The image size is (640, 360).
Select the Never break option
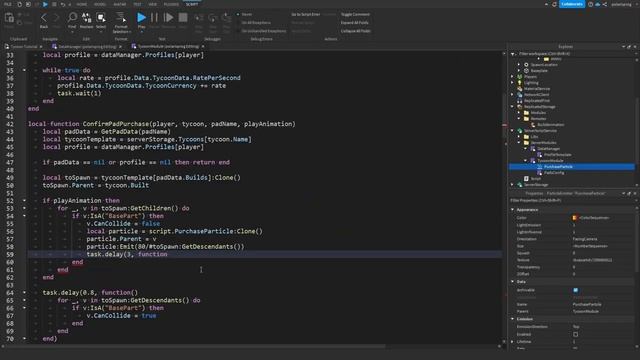[244, 14]
